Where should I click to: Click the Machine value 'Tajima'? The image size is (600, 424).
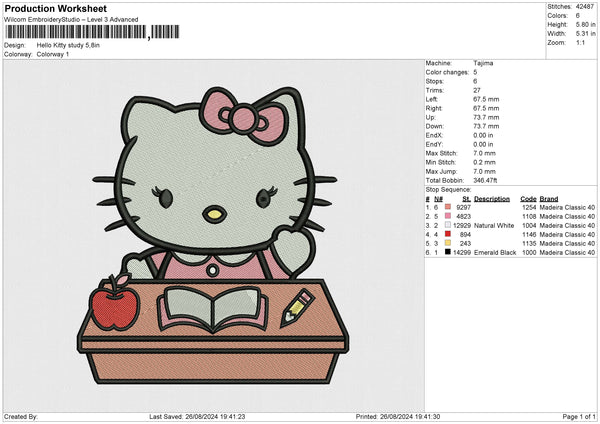pos(483,63)
